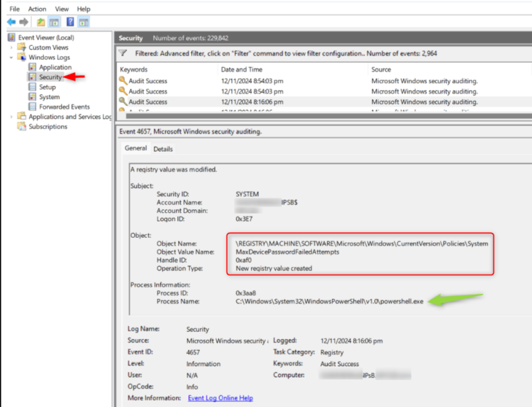The height and width of the screenshot is (407, 532).
Task: Click the Level value Information
Action: point(203,364)
